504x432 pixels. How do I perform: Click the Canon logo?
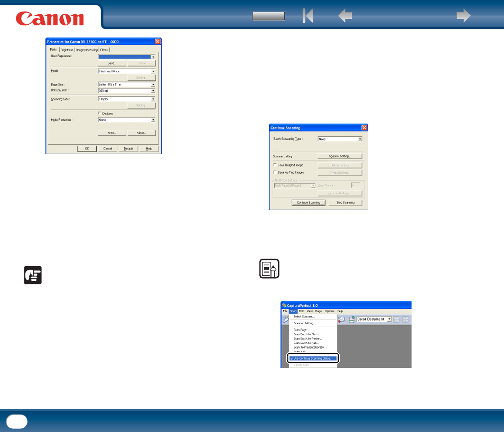(x=50, y=18)
